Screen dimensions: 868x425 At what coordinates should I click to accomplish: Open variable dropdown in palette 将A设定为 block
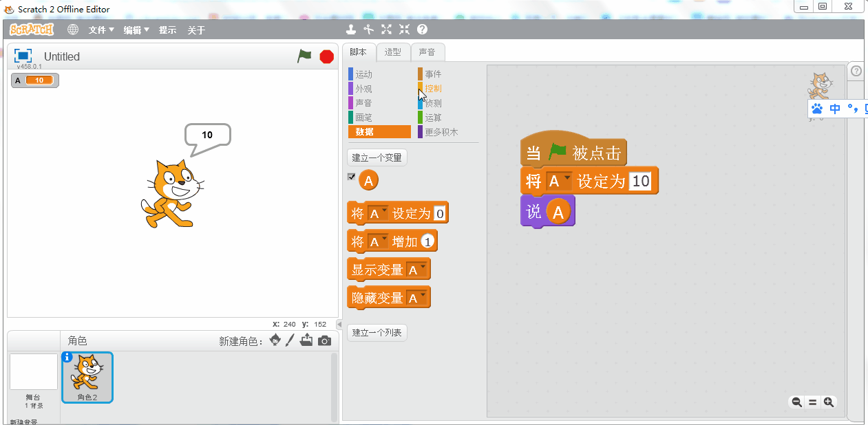379,214
